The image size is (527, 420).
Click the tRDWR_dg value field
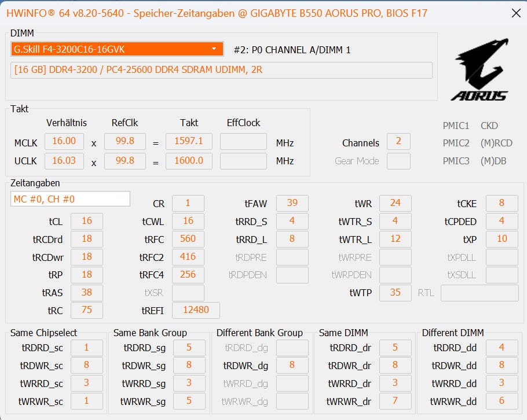coord(292,366)
